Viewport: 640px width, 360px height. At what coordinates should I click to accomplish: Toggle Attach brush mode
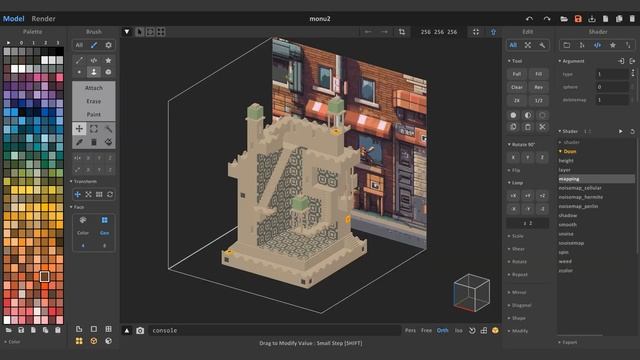94,88
